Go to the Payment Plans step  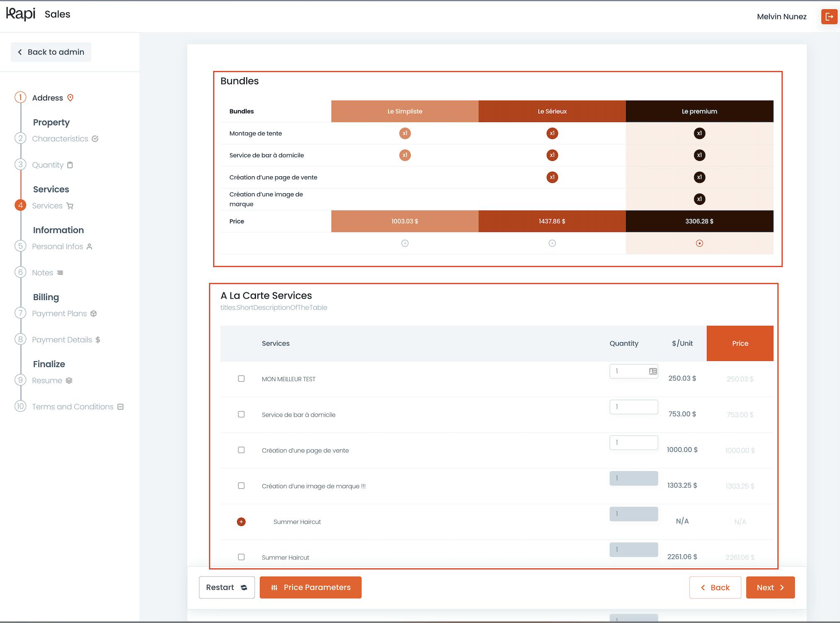click(x=59, y=314)
